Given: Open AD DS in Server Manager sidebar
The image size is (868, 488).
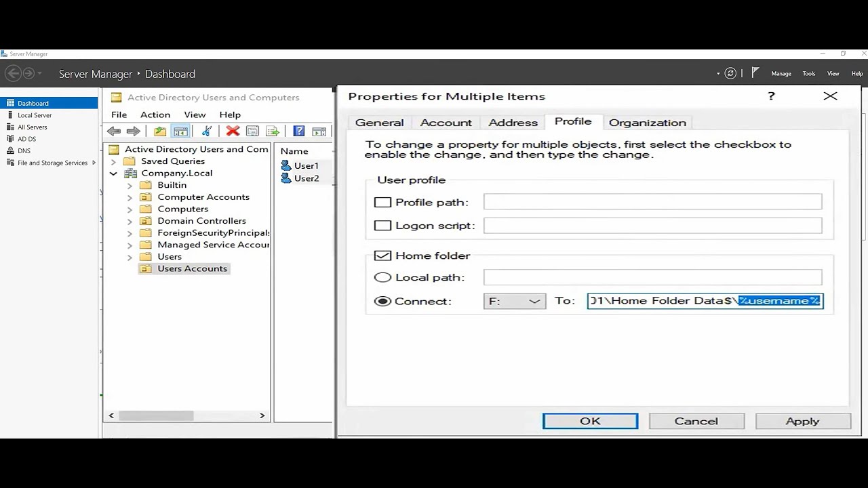Looking at the screenshot, I should pyautogui.click(x=26, y=139).
